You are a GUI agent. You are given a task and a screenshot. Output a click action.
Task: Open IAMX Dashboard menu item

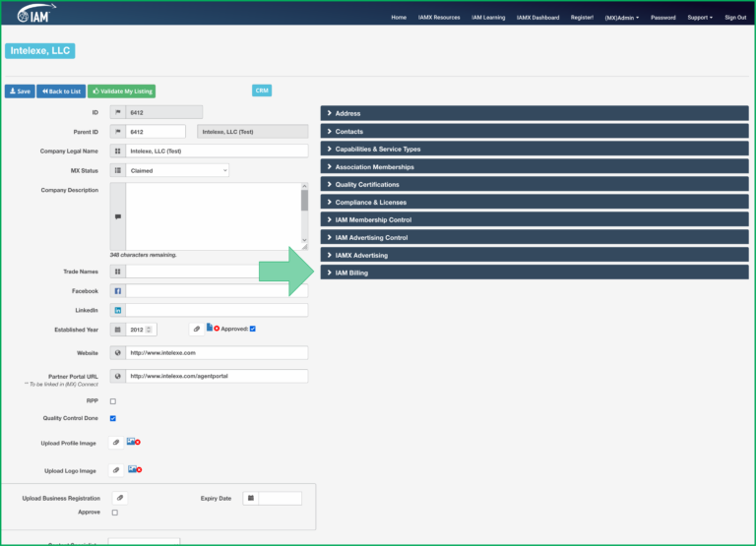pyautogui.click(x=537, y=18)
